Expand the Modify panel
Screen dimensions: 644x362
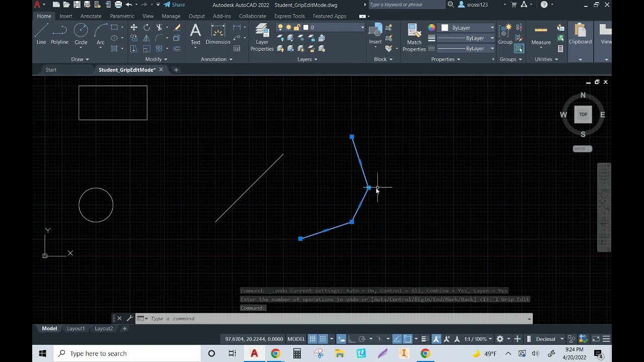click(156, 59)
